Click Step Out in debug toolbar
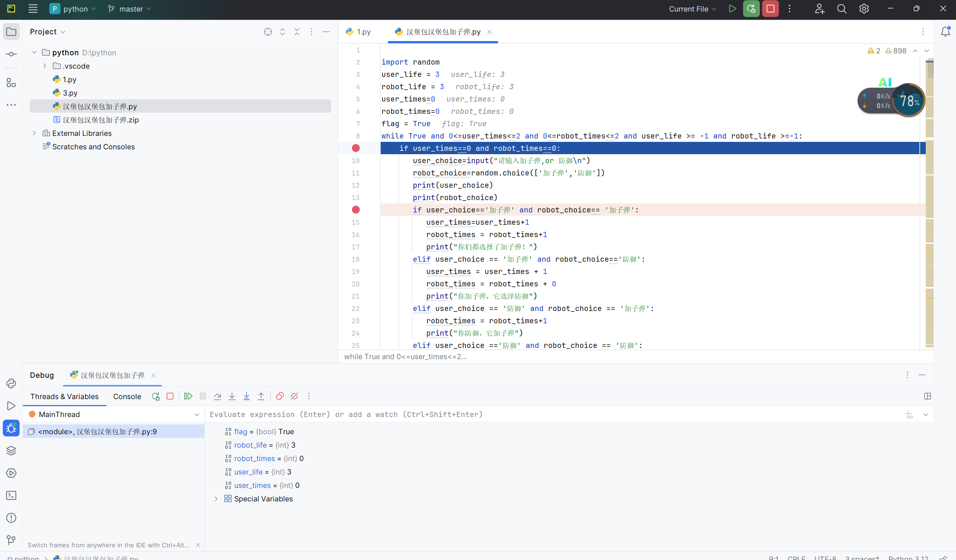 pos(261,396)
